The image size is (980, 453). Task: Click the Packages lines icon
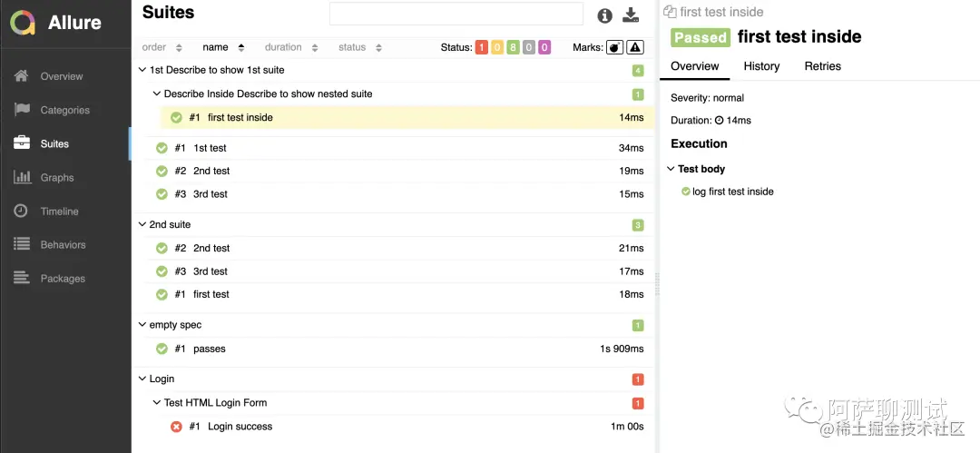[x=22, y=278]
